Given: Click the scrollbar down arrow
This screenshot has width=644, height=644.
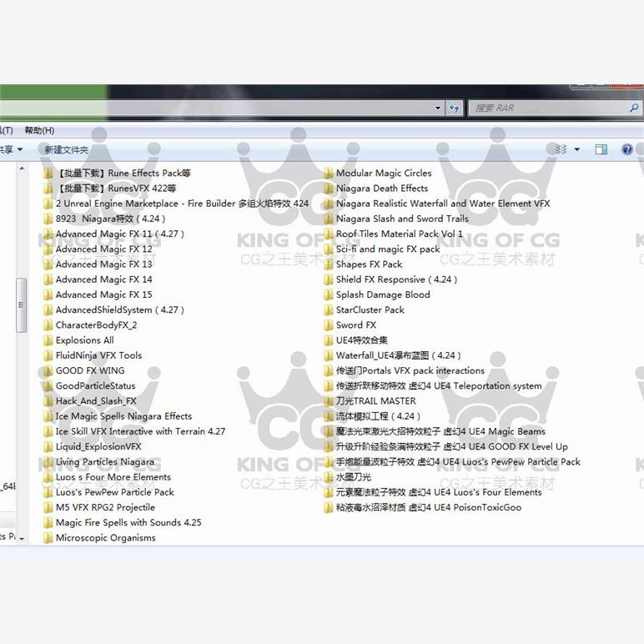Looking at the screenshot, I should [x=22, y=538].
